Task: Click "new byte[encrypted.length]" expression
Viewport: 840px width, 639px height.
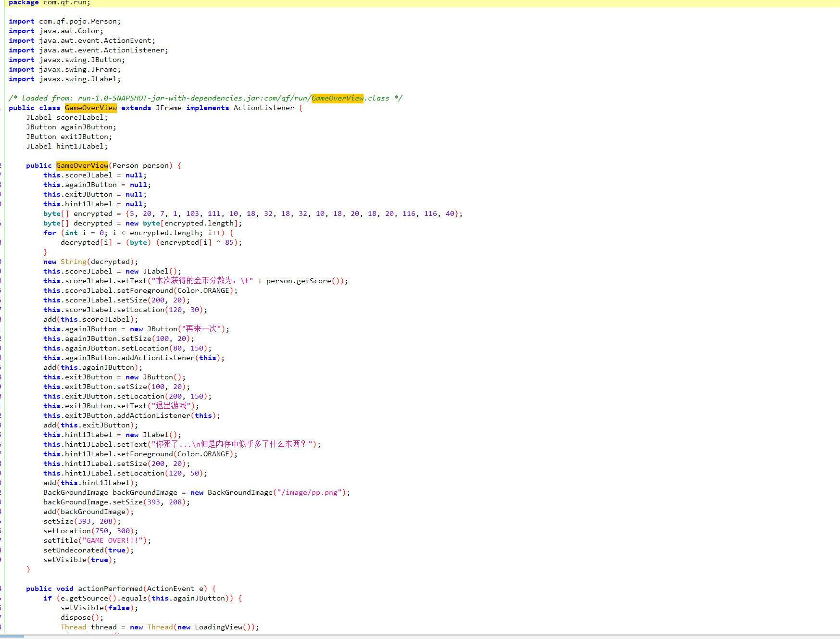Action: click(182, 223)
